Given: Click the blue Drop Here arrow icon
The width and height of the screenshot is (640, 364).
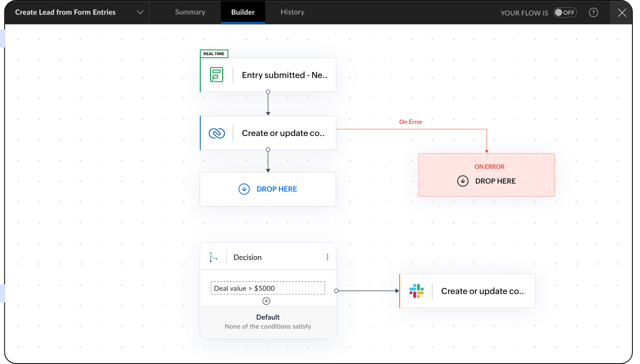Looking at the screenshot, I should [x=244, y=189].
